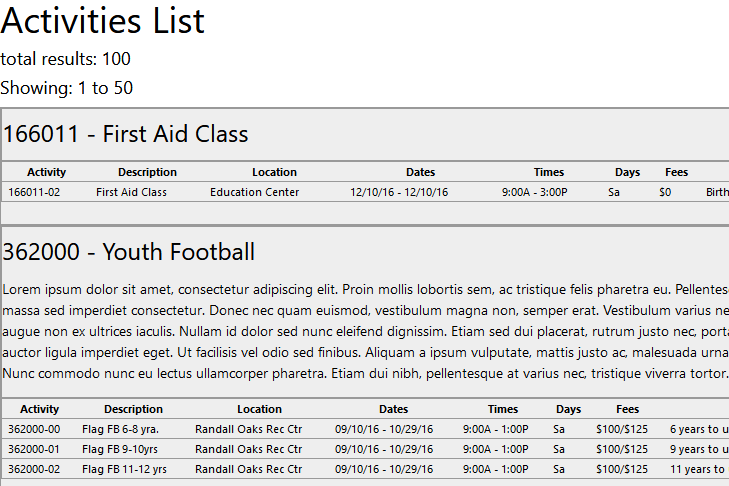Select activity code 362000-00
Viewport: 729px width, 486px height.
pyautogui.click(x=33, y=429)
